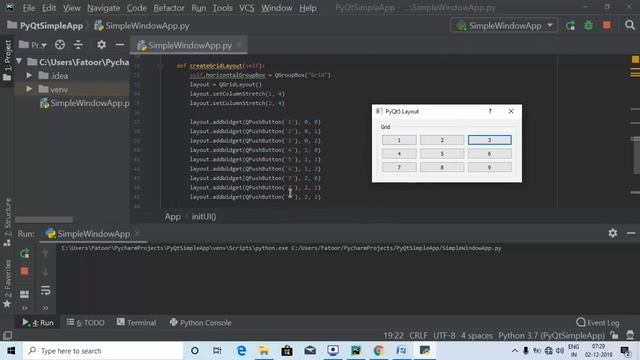The height and width of the screenshot is (360, 640).
Task: Click the Windows Start button
Action: (11, 351)
